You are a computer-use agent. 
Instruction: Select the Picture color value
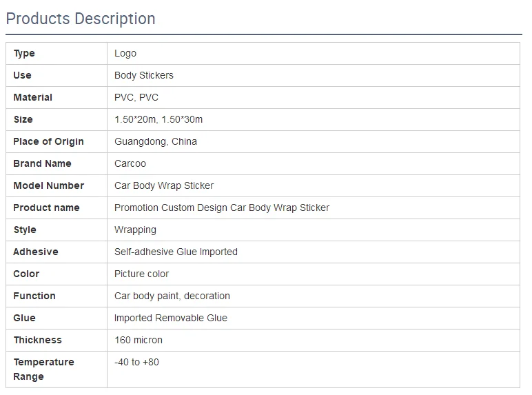tap(141, 274)
